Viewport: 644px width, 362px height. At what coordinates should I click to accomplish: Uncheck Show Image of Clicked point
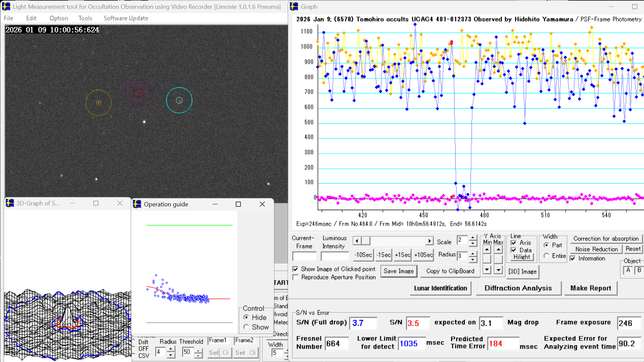pos(296,269)
